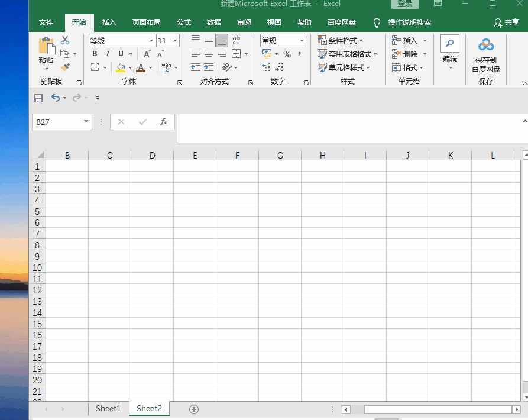Switch to 插入 ribbon tab

tap(109, 22)
